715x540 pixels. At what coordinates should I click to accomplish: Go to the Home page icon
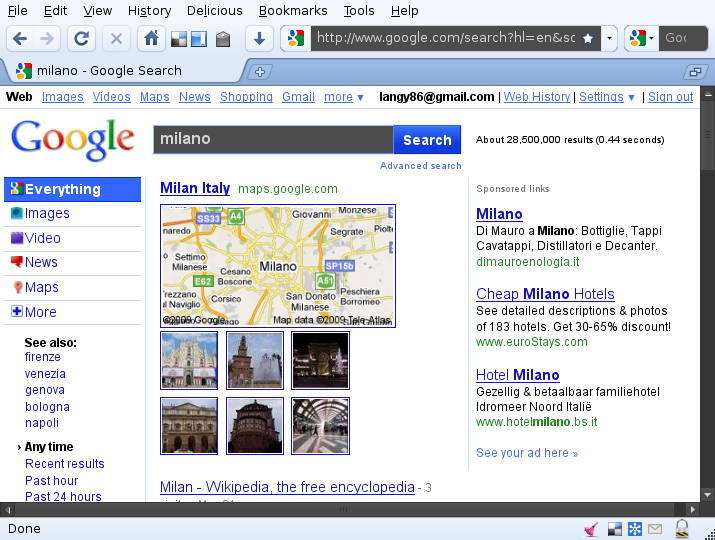(151, 38)
